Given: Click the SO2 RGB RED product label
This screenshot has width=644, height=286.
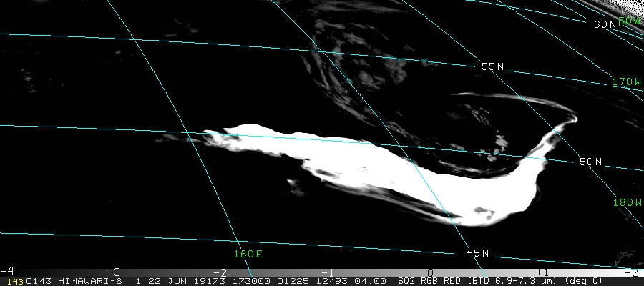Looking at the screenshot, I should (424, 281).
